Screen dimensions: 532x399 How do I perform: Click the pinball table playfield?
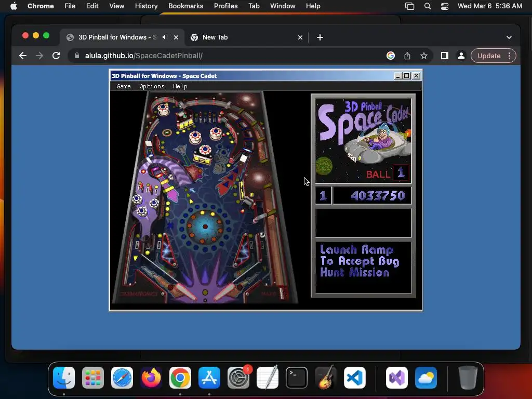pyautogui.click(x=205, y=197)
